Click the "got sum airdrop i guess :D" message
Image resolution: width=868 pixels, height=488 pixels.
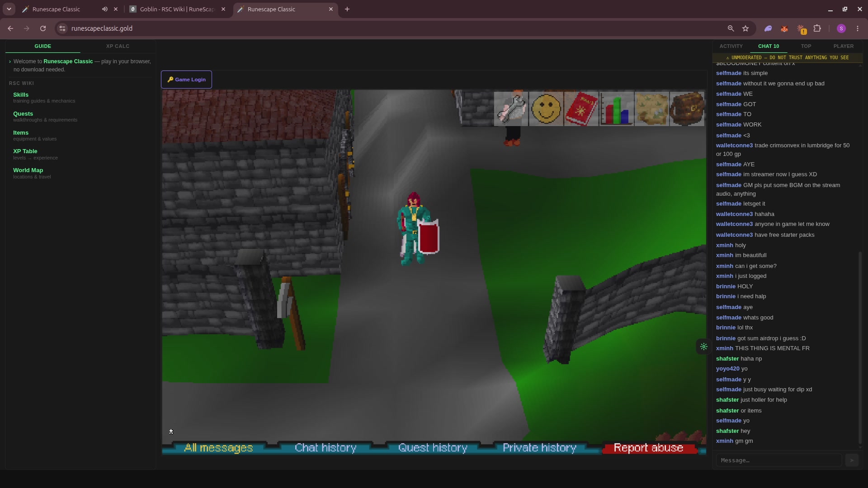771,338
